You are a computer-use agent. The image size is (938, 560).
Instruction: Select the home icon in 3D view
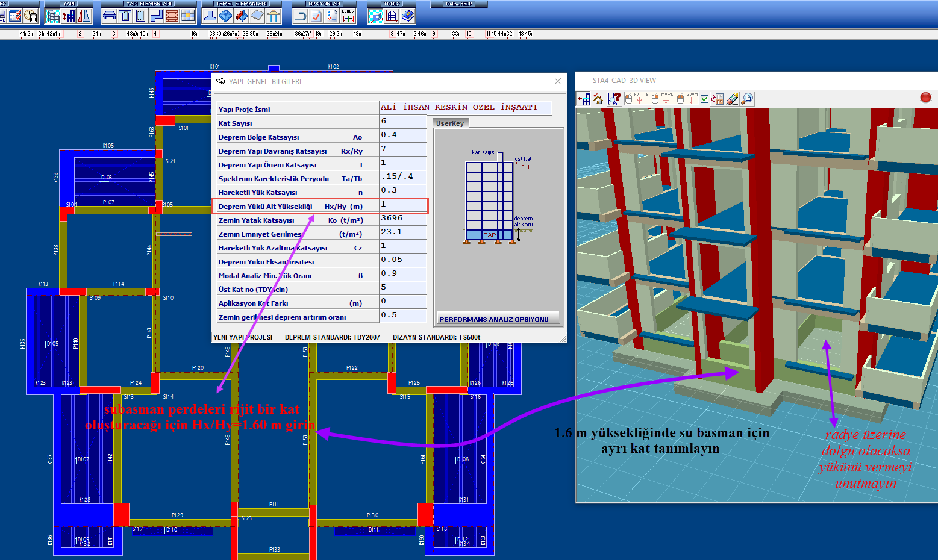pos(598,99)
